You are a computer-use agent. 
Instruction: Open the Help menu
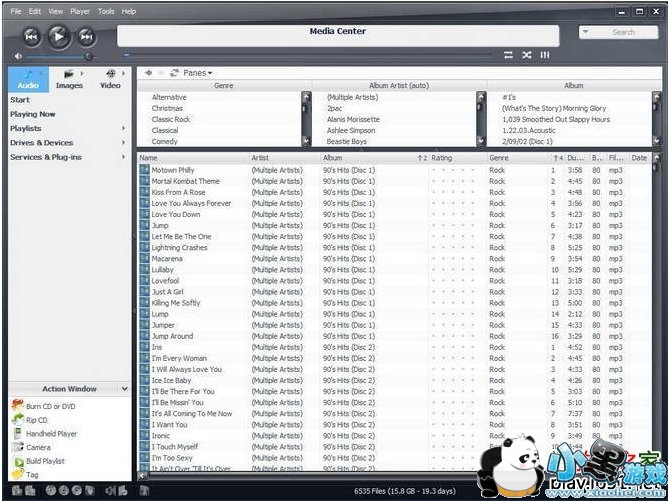coord(128,12)
